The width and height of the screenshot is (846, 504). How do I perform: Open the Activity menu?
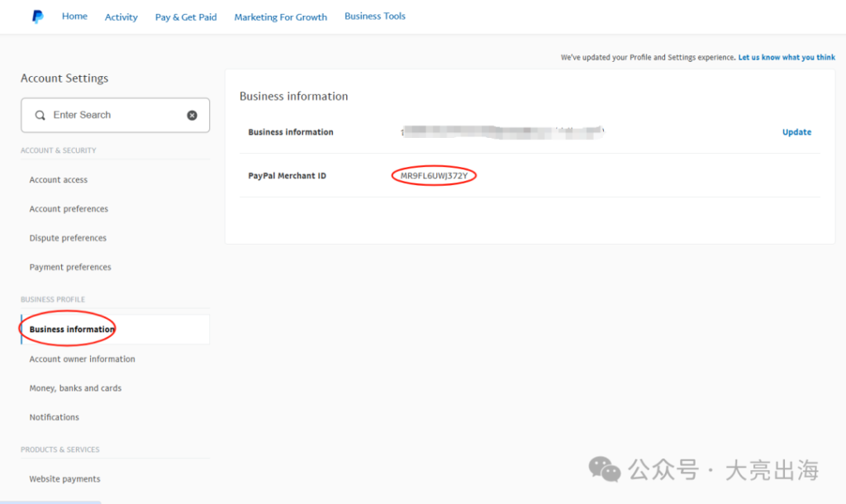coord(121,17)
